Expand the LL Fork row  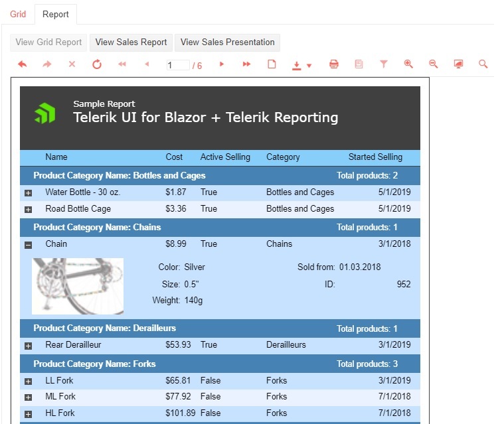point(29,382)
